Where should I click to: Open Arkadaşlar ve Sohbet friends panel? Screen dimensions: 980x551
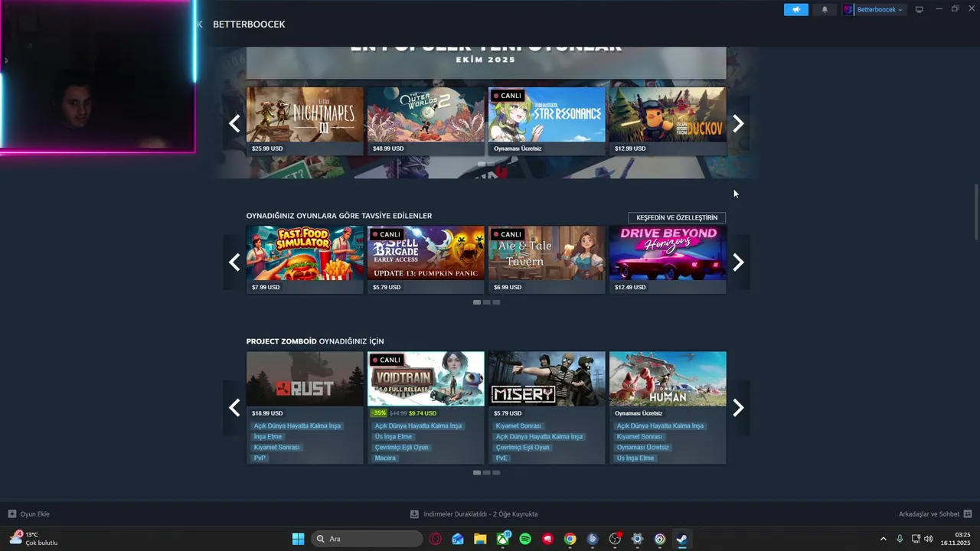pyautogui.click(x=935, y=514)
